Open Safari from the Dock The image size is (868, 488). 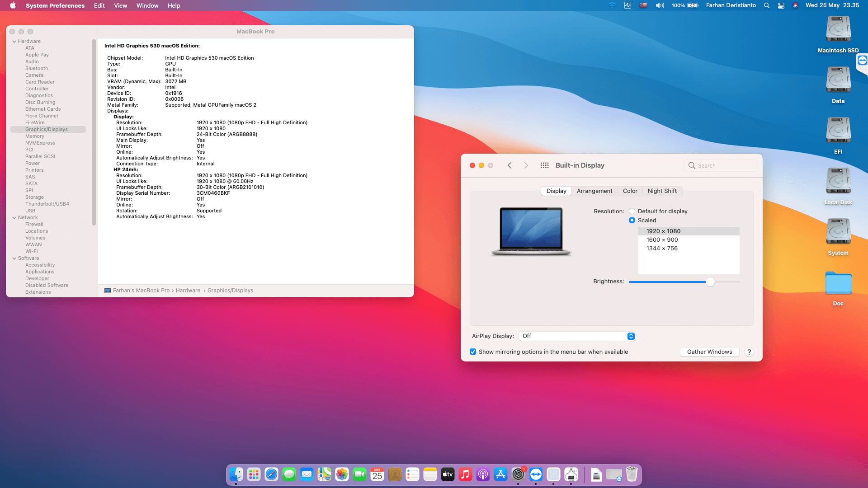pyautogui.click(x=271, y=474)
